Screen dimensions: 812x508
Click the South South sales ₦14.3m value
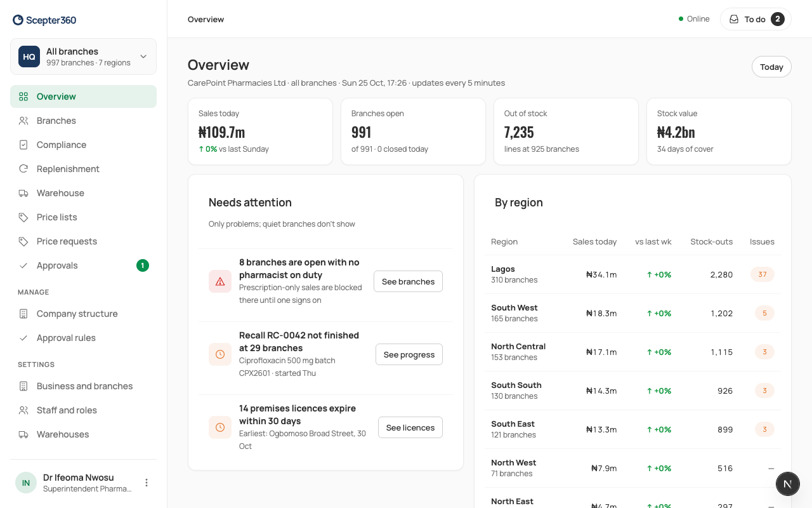coord(601,391)
